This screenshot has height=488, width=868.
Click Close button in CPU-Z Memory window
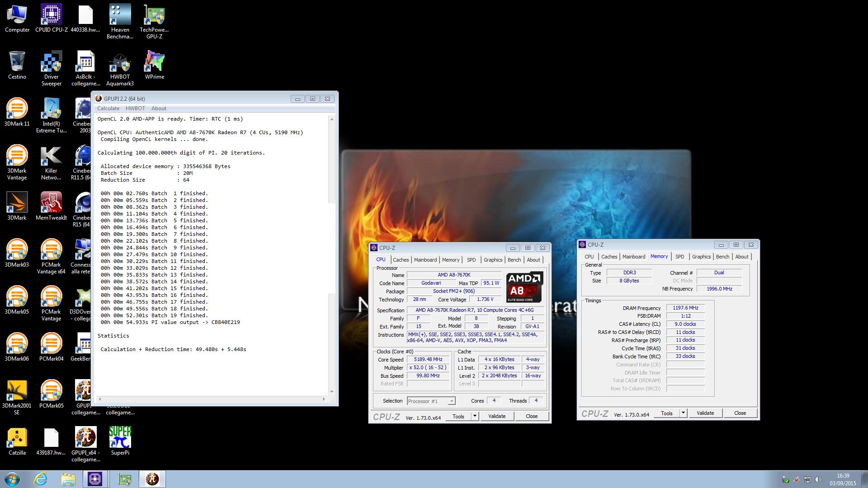tap(740, 413)
